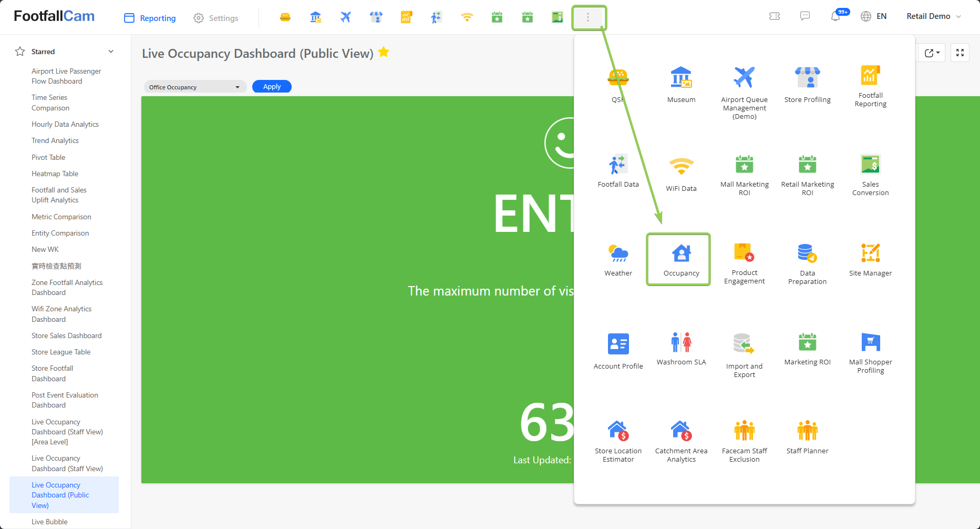Screen dimensions: 980x529
Task: Click the Sales Conversion icon in the top bar
Action: pos(558,17)
